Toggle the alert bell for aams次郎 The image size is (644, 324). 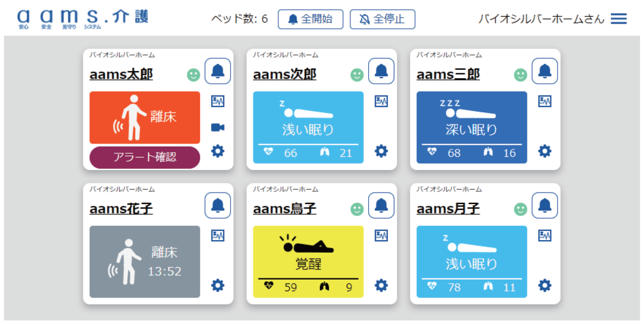click(381, 71)
